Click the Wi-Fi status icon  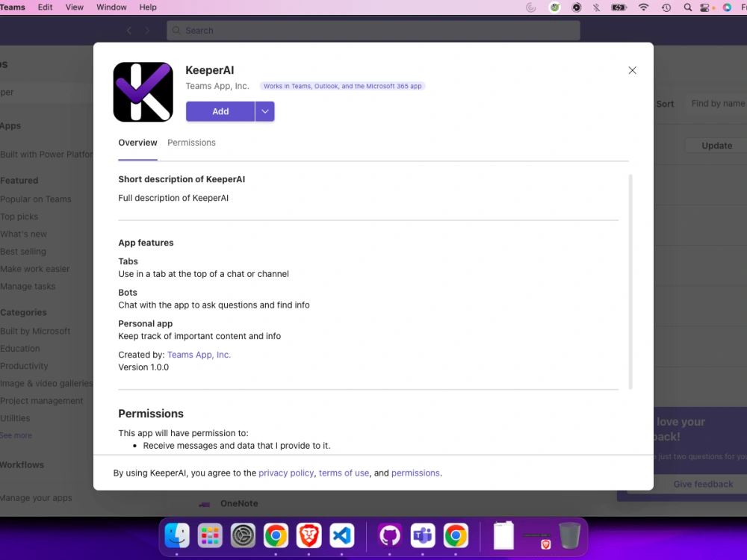pos(644,7)
